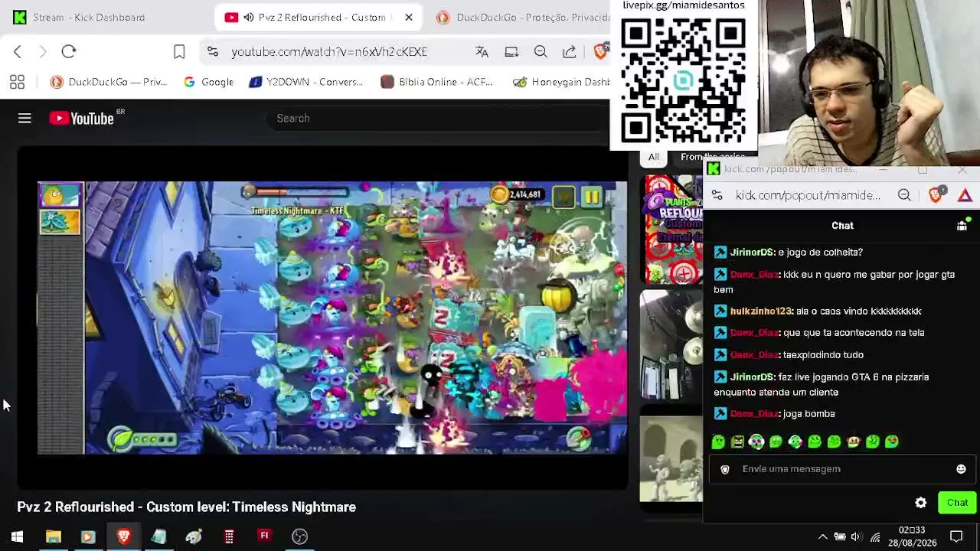The width and height of the screenshot is (980, 551).
Task: Open OBS Studio from the taskbar
Action: pos(299,536)
